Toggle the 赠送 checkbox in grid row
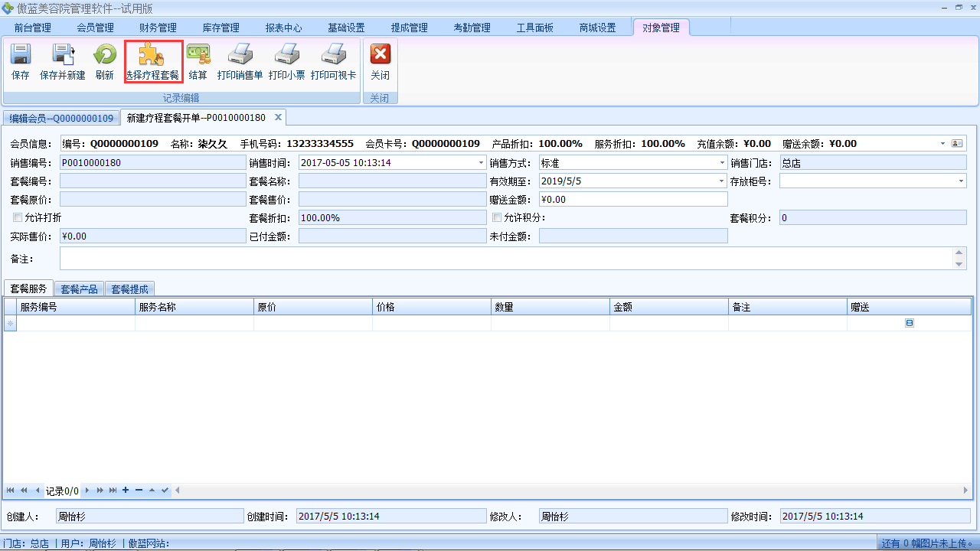The width and height of the screenshot is (980, 551). pos(909,323)
